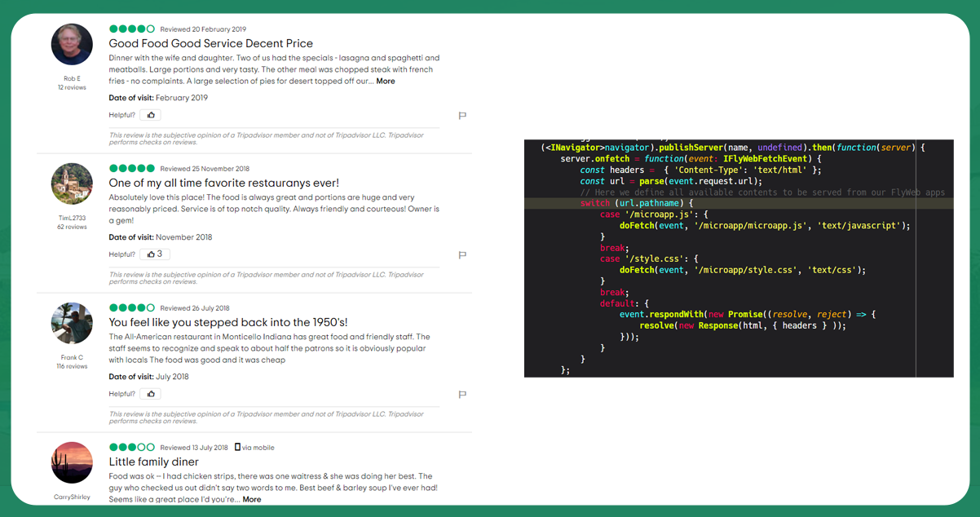The image size is (980, 517).
Task: Click TimL2733's avatar image
Action: [x=72, y=183]
